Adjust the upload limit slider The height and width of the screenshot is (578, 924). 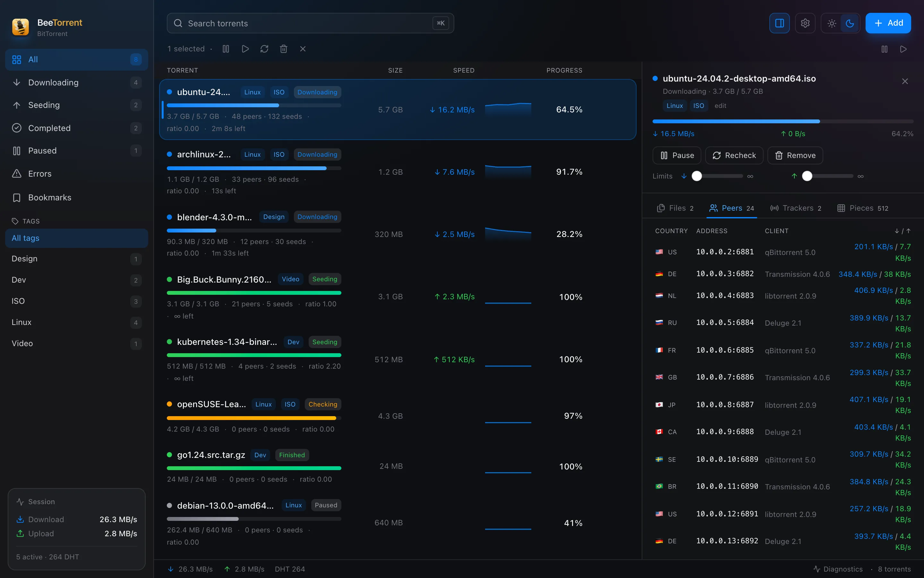827,176
